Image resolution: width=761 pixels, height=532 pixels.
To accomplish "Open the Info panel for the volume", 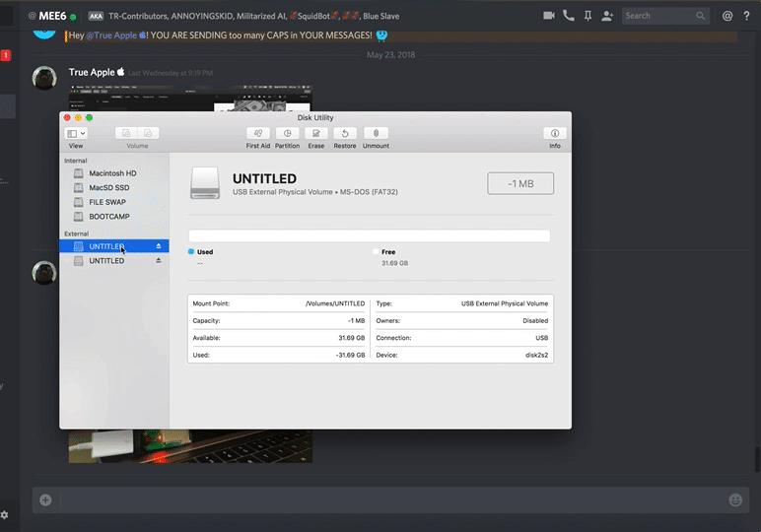I will coord(555,133).
